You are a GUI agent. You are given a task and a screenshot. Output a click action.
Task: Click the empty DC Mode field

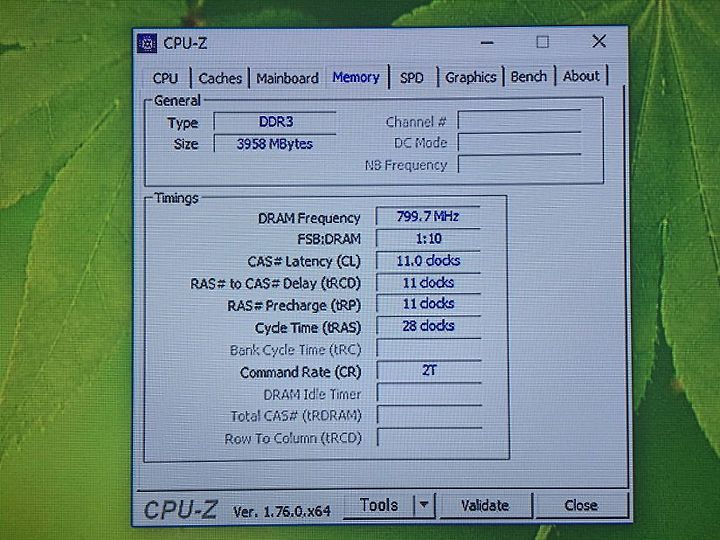pyautogui.click(x=519, y=142)
